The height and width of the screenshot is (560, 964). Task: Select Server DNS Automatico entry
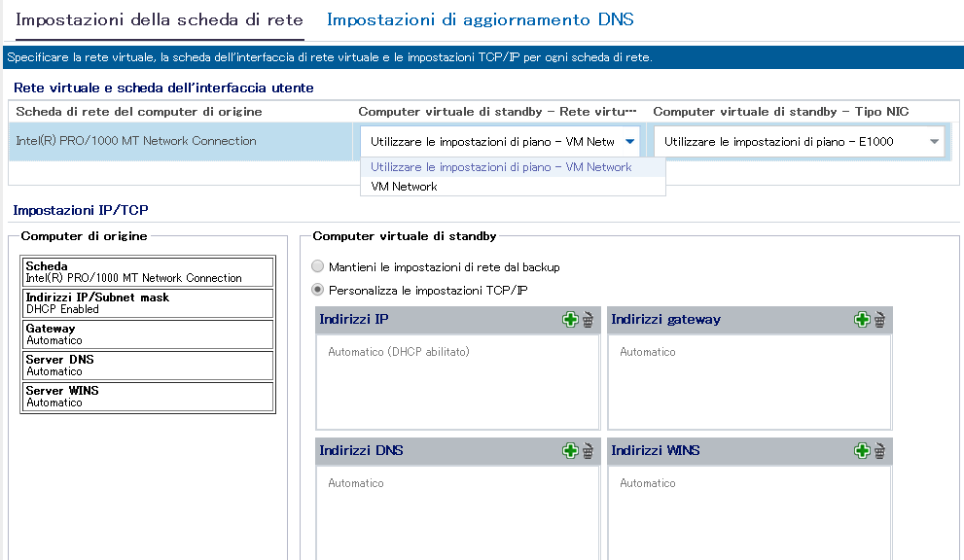coord(148,366)
